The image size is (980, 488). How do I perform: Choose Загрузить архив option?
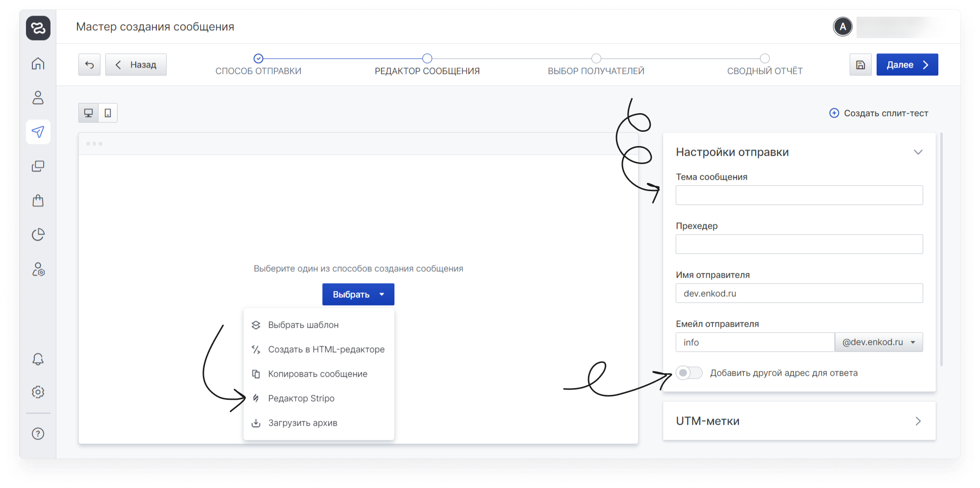[x=319, y=423]
